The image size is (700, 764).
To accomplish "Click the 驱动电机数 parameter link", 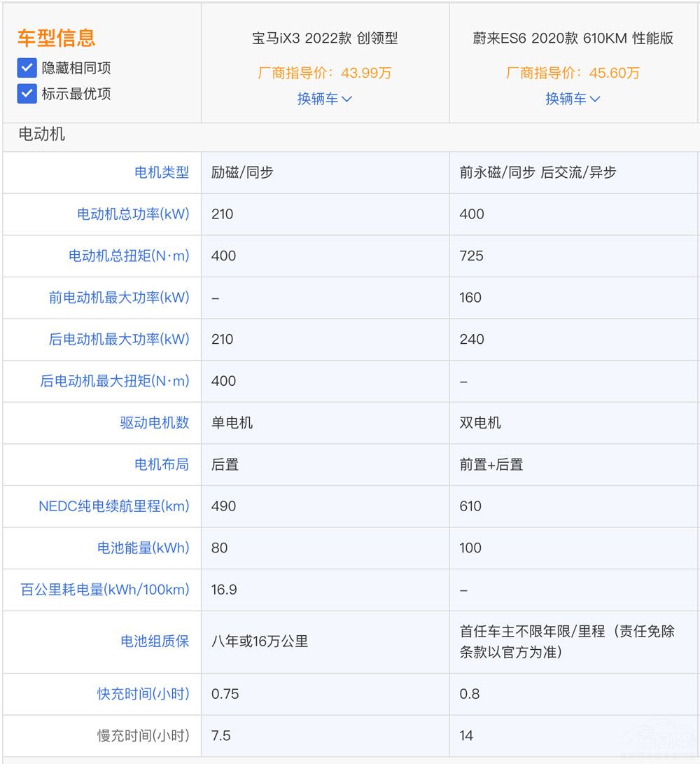I will tap(155, 422).
